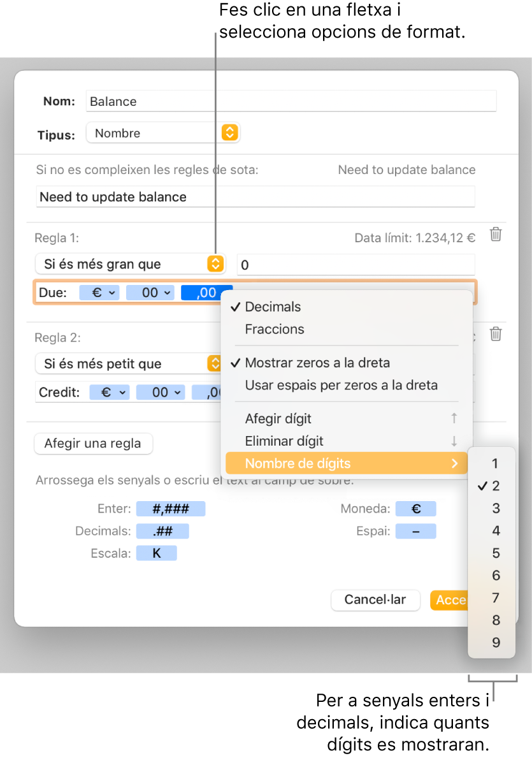Click the 'Credit:' text in Regla 2 format field
The height and width of the screenshot is (758, 532).
click(x=59, y=393)
